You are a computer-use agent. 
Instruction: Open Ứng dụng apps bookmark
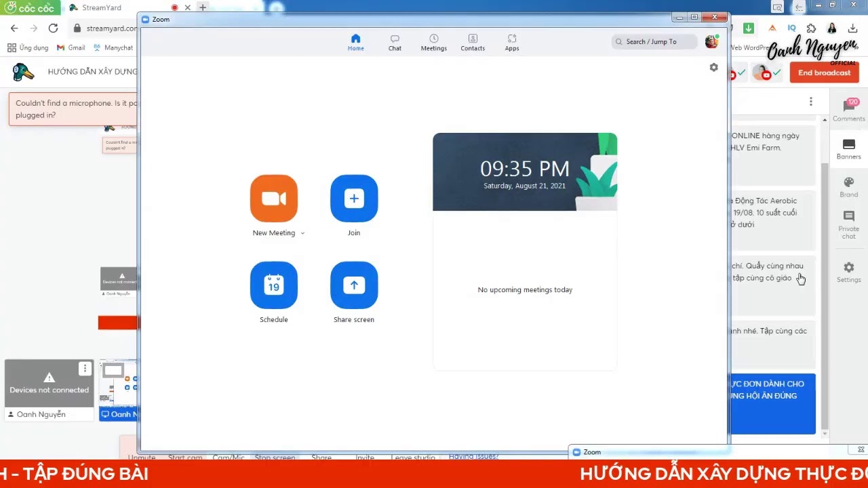[28, 47]
